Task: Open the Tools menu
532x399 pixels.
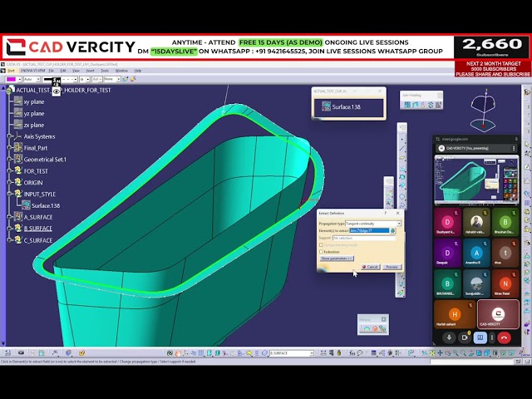Action: click(x=105, y=71)
